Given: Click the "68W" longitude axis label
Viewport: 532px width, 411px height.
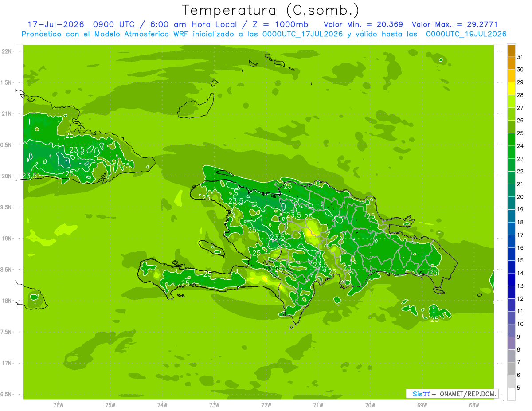Looking at the screenshot, I should tap(474, 405).
